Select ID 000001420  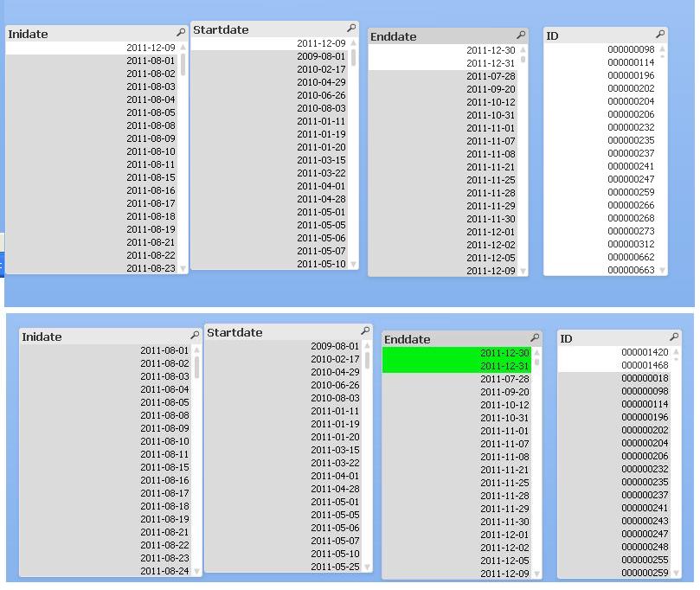(615, 352)
